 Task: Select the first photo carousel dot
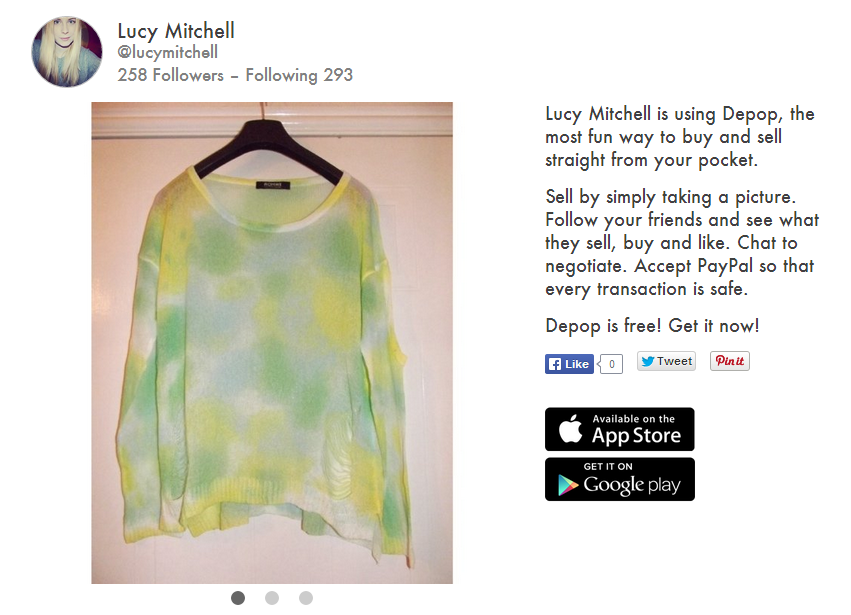238,598
